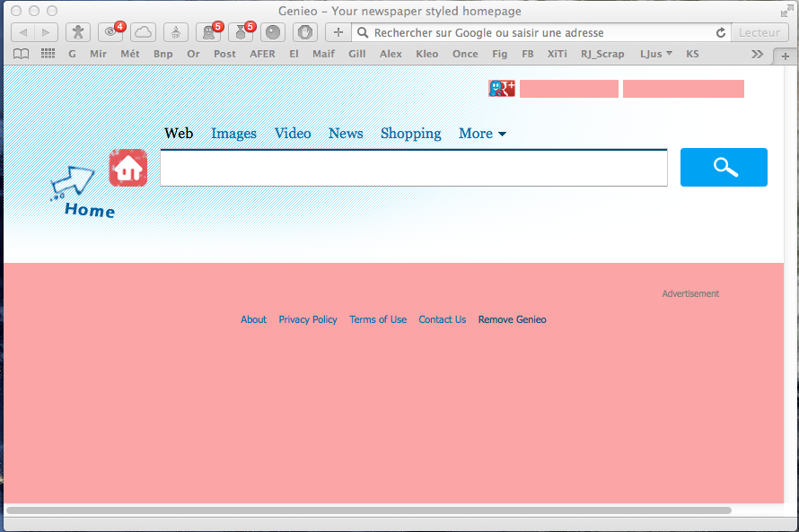Click the red Genieo home icon

(128, 168)
